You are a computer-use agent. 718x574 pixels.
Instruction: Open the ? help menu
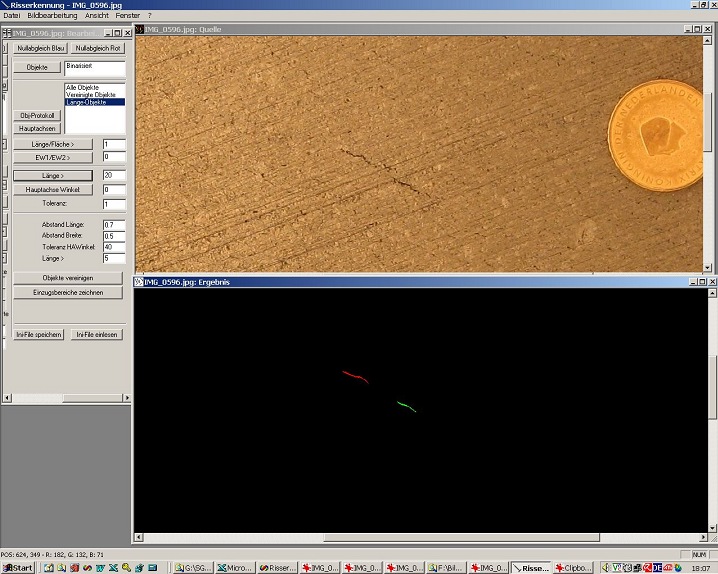150,16
